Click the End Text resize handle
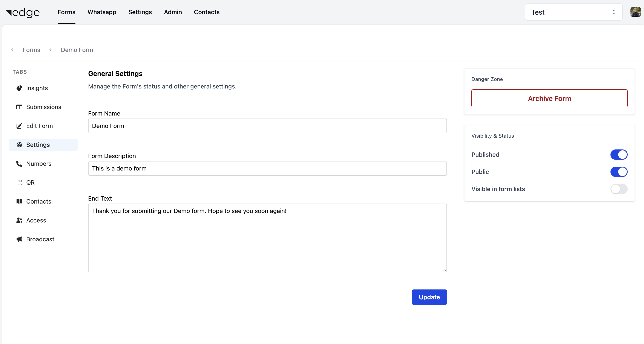The height and width of the screenshot is (344, 644). [444, 270]
